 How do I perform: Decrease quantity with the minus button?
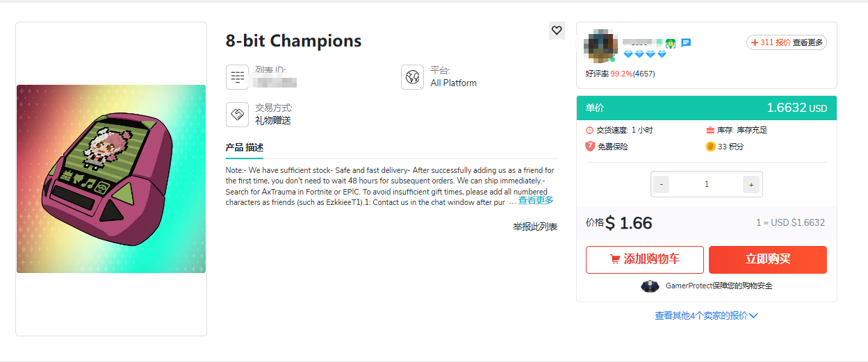tap(662, 184)
